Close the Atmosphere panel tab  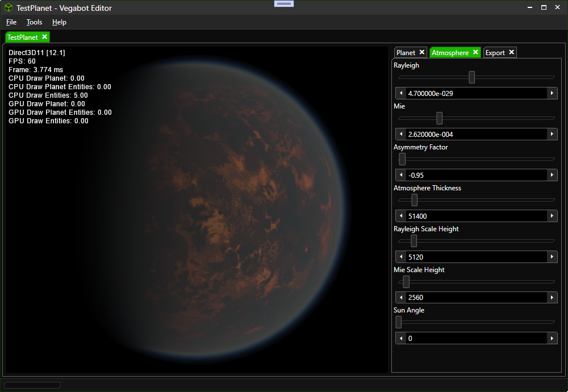[x=475, y=52]
